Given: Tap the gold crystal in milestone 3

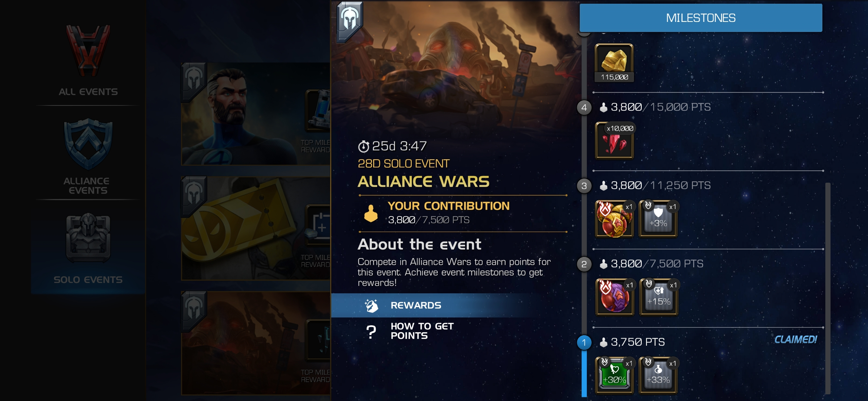Looking at the screenshot, I should tap(615, 219).
